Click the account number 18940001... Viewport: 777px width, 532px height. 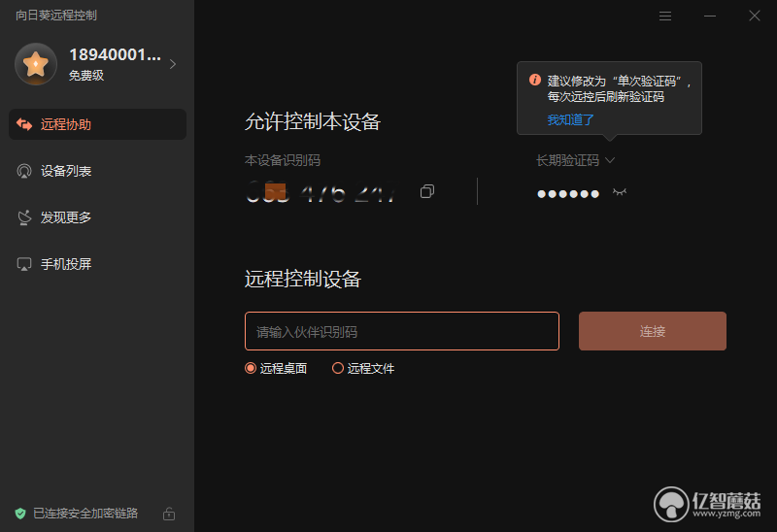coord(115,54)
